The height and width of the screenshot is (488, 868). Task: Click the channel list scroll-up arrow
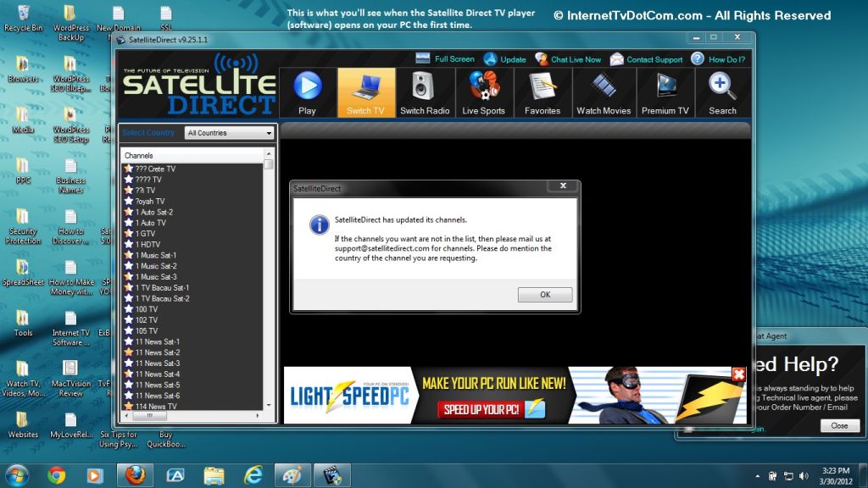click(269, 154)
